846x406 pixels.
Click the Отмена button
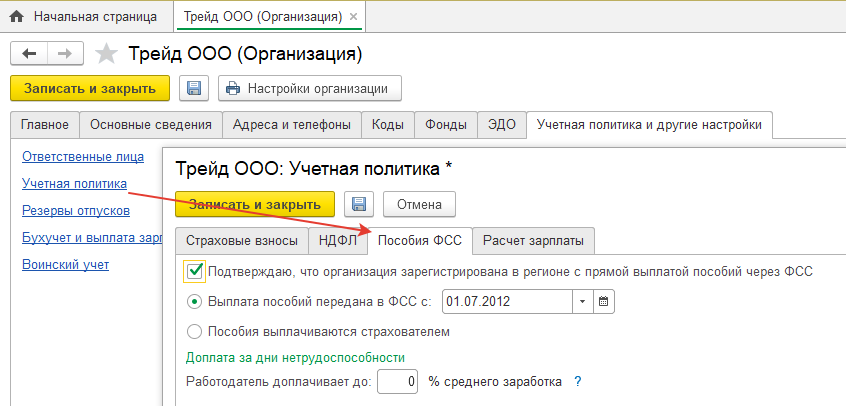(419, 204)
